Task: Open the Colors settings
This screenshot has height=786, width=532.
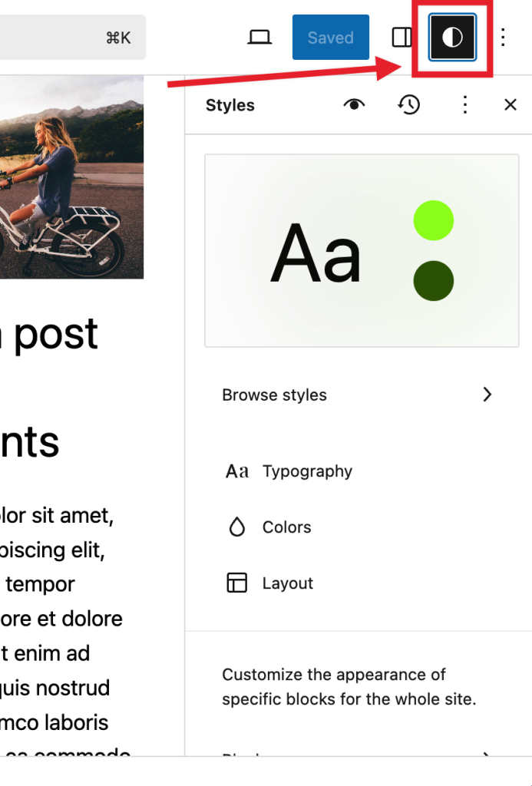Action: coord(286,527)
